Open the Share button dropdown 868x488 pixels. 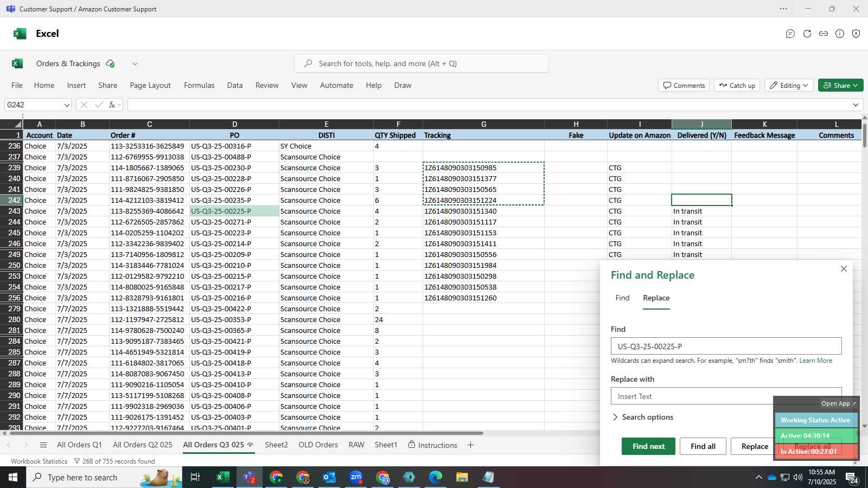point(841,85)
